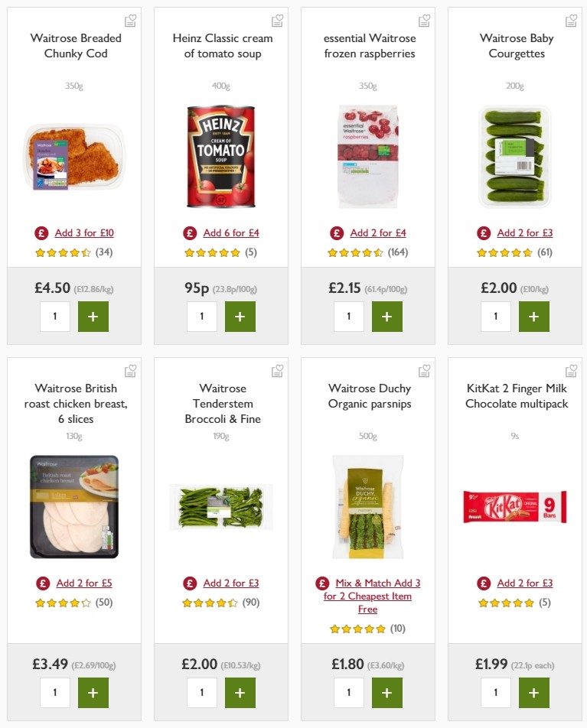Viewport: 587px width, 728px height.
Task: Add Waitrose Breaded Chunky Cod to favourites
Action: pyautogui.click(x=130, y=21)
